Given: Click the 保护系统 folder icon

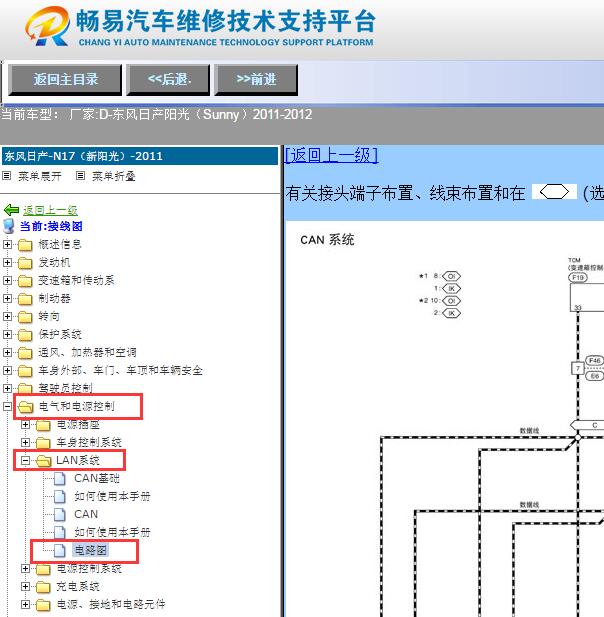Looking at the screenshot, I should (25, 335).
